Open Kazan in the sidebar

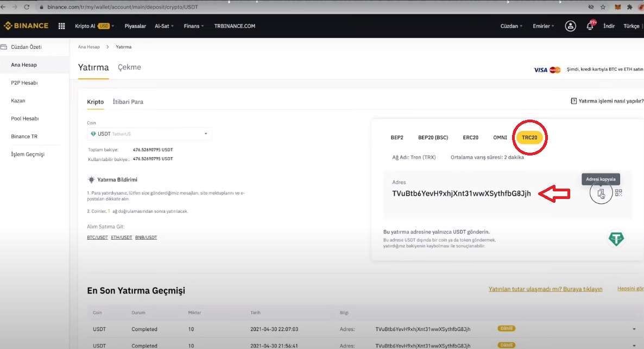[18, 101]
